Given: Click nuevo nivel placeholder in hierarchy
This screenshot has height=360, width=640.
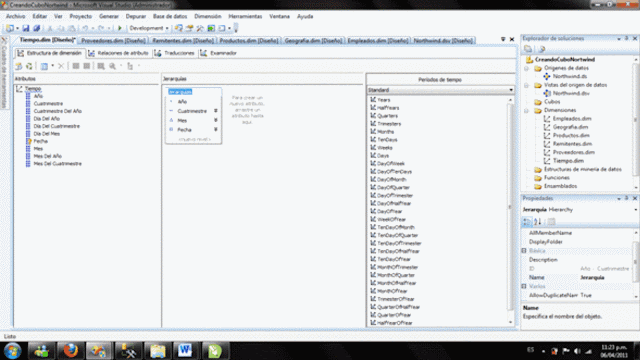Looking at the screenshot, I should coord(195,139).
